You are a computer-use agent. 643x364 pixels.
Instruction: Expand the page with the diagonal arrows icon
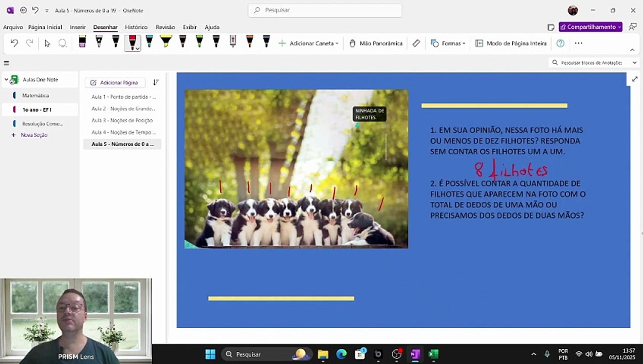coord(634,79)
